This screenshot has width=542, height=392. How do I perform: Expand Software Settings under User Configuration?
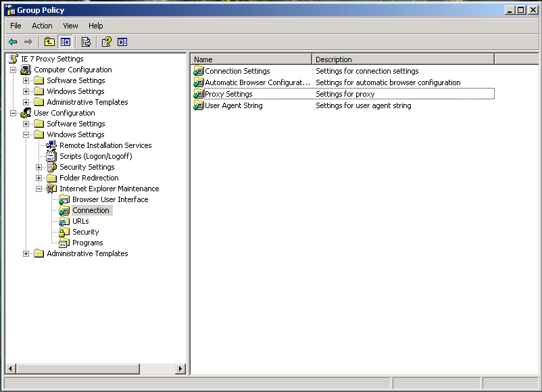click(26, 124)
